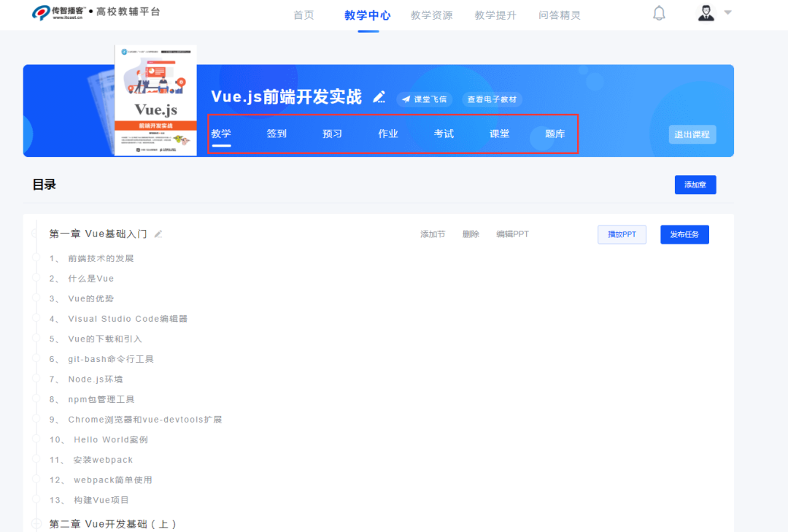This screenshot has width=788, height=532.
Task: Click the 添加章 button
Action: tap(695, 185)
